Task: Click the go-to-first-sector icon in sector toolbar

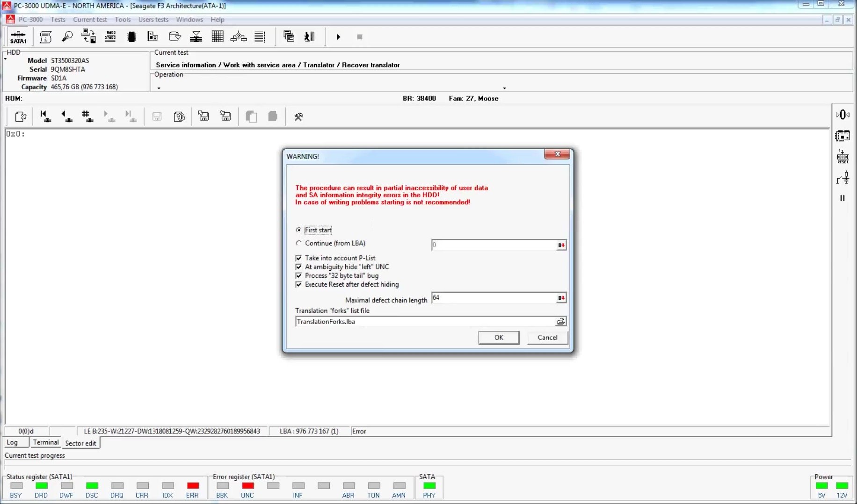Action: (45, 116)
